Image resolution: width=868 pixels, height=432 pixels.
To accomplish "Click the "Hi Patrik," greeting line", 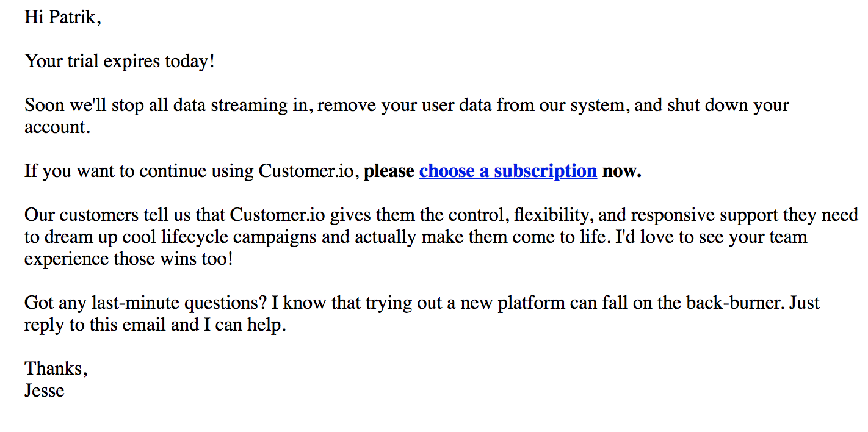I will [62, 17].
